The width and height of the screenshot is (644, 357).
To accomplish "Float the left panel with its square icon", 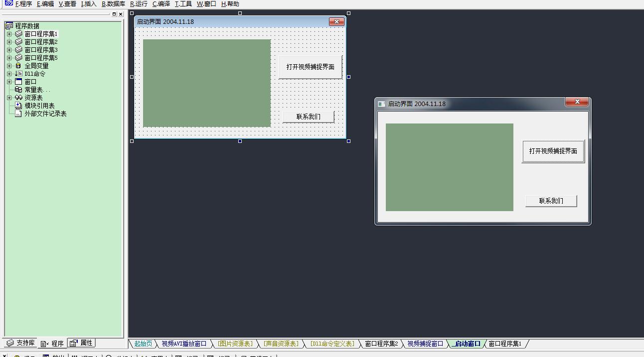I will 114,14.
